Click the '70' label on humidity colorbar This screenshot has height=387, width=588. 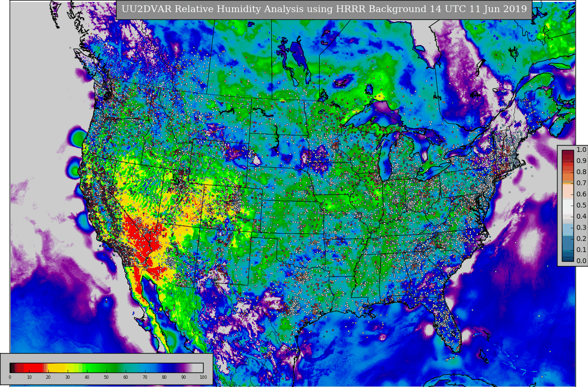(145, 377)
